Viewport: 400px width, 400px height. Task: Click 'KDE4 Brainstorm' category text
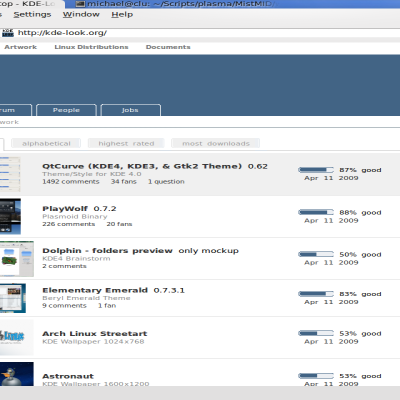click(x=76, y=258)
